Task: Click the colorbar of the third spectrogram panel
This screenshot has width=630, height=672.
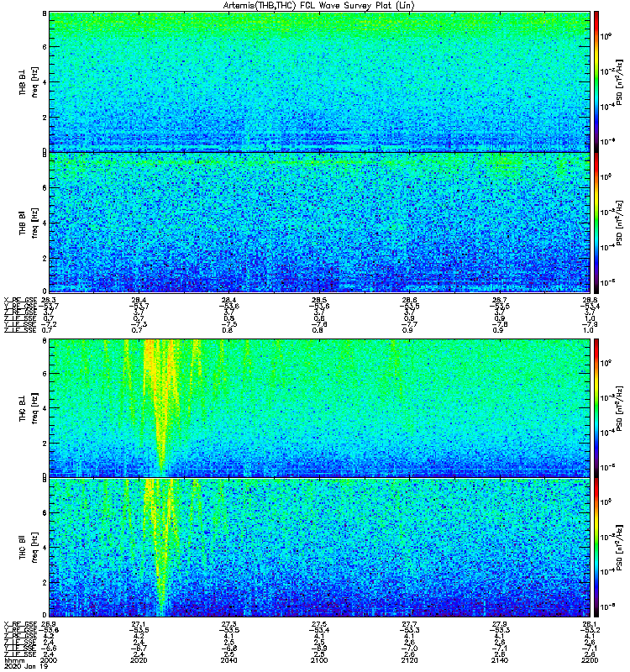Action: [x=596, y=407]
